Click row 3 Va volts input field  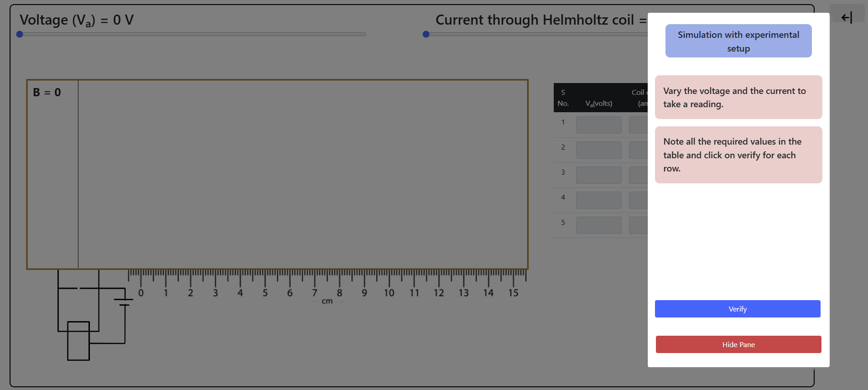point(598,175)
